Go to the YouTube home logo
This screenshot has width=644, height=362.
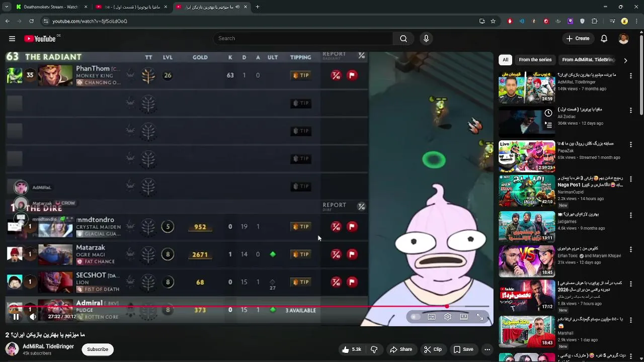[x=41, y=39]
